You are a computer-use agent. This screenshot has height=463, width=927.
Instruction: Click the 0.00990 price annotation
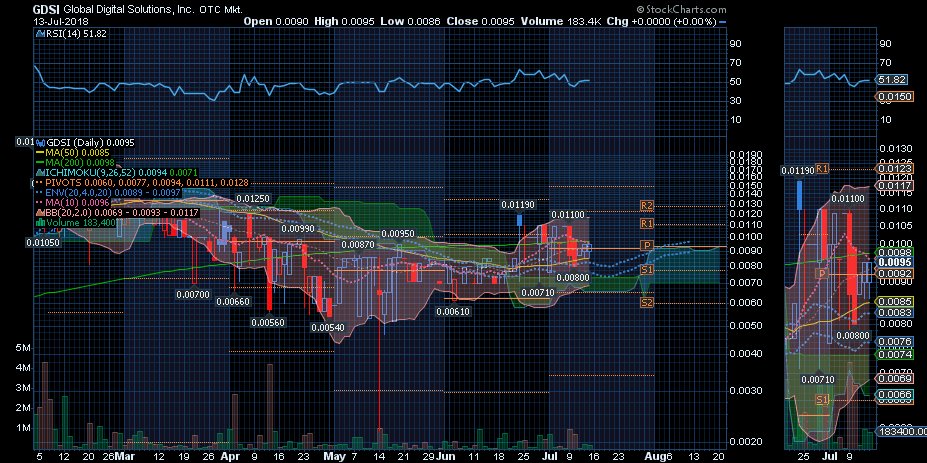[x=297, y=228]
